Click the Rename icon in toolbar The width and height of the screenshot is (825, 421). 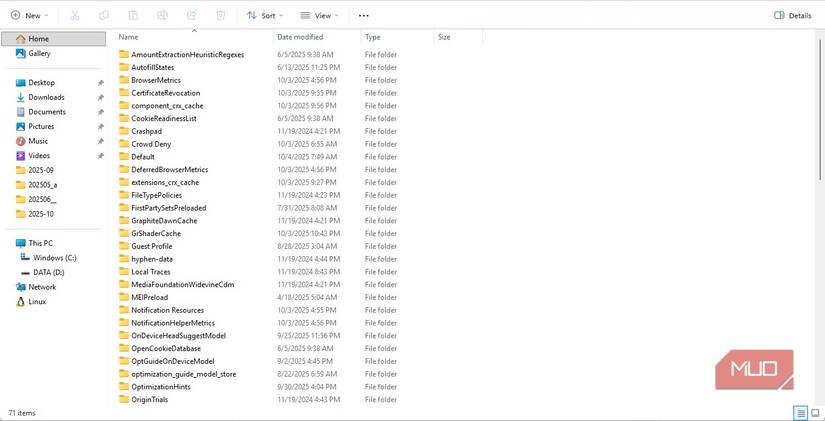pos(163,16)
